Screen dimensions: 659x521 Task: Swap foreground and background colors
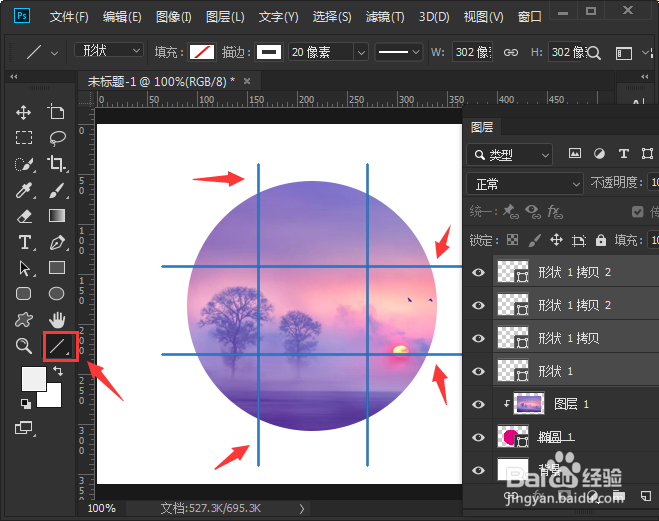pos(58,371)
